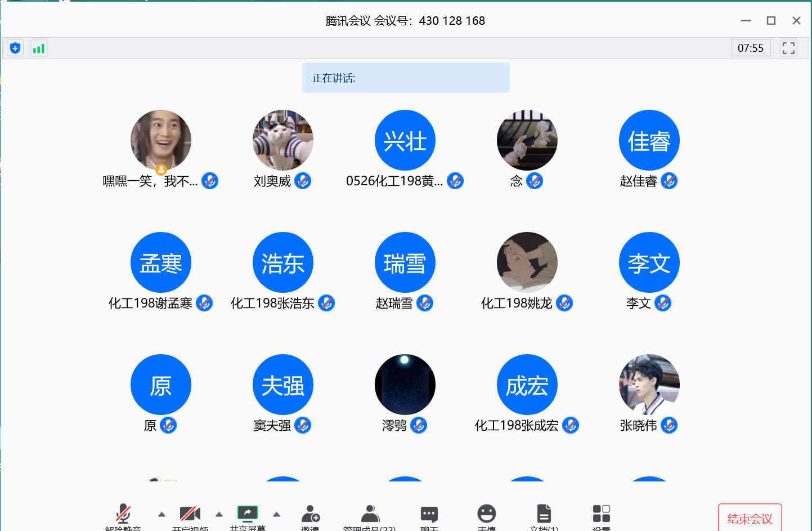Select the blue 兴壮 avatar circle
Screen dimensions: 812x531
tap(405, 140)
